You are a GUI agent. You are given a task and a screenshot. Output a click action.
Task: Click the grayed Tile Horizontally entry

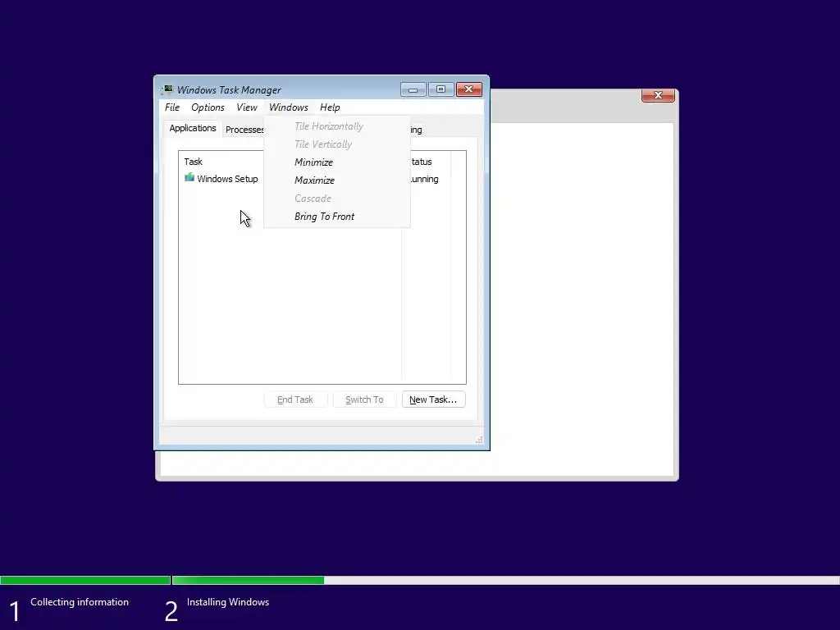click(x=337, y=126)
